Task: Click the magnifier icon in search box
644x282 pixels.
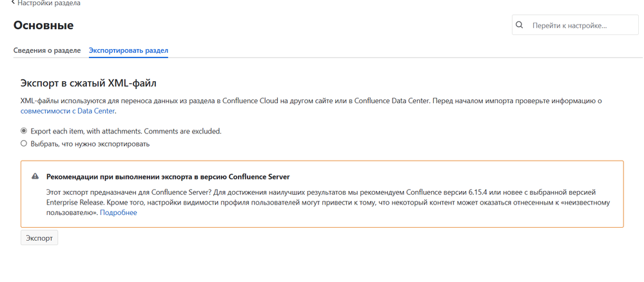Action: click(520, 25)
